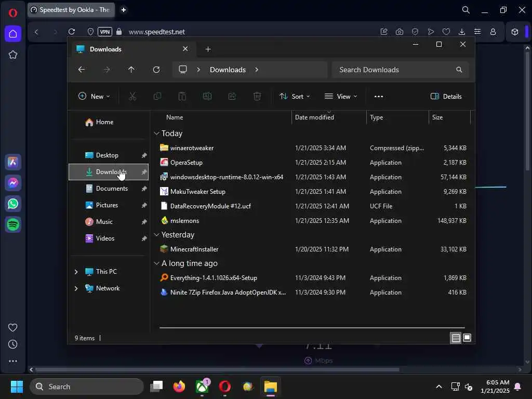Click the Rename icon in Explorer toolbar

coord(207,96)
